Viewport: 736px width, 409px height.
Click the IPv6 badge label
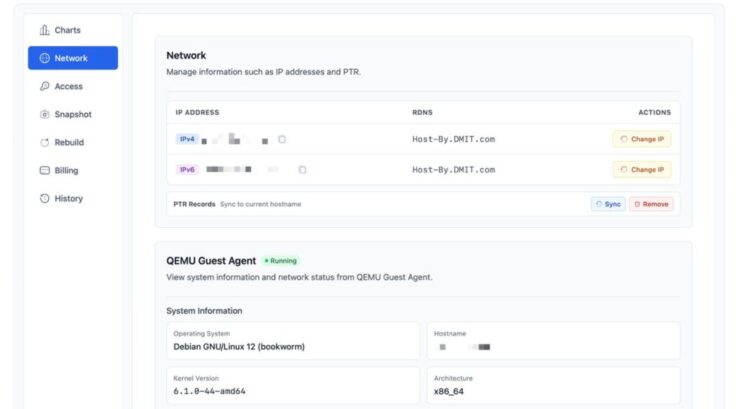(187, 170)
